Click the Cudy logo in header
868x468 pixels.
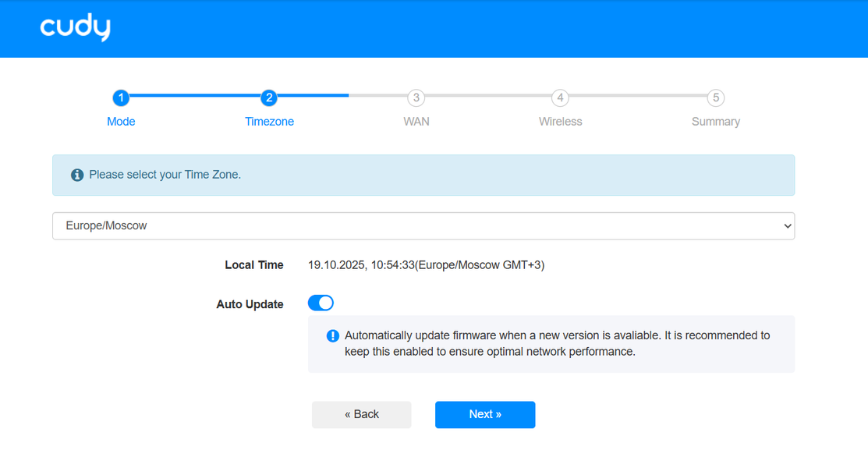[75, 28]
